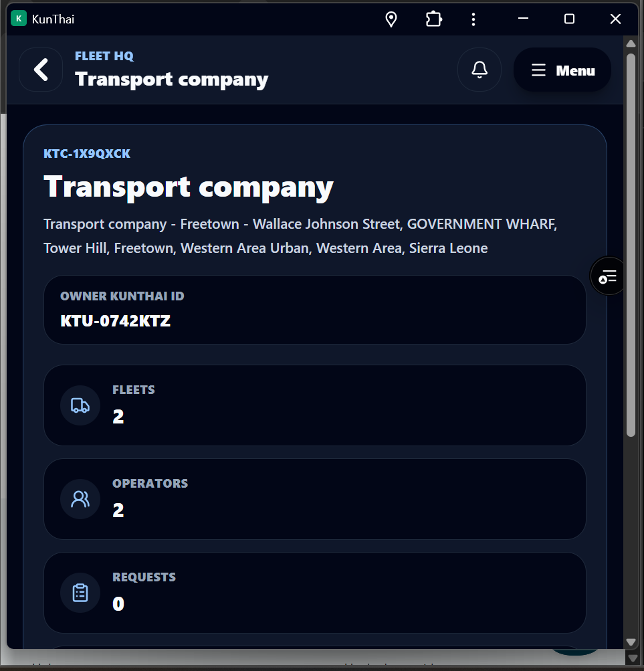This screenshot has width=644, height=671.
Task: Go back with the left chevron button
Action: point(41,70)
